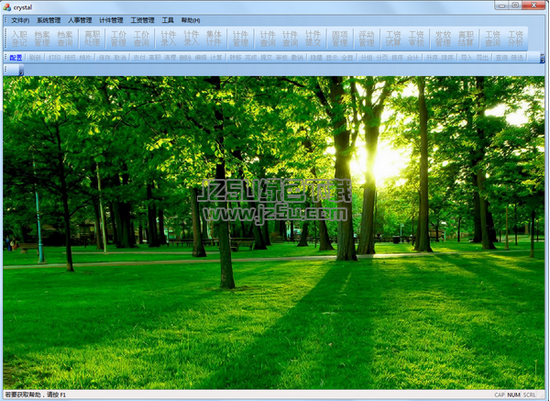Open 工资查询 from the toolbar

492,39
